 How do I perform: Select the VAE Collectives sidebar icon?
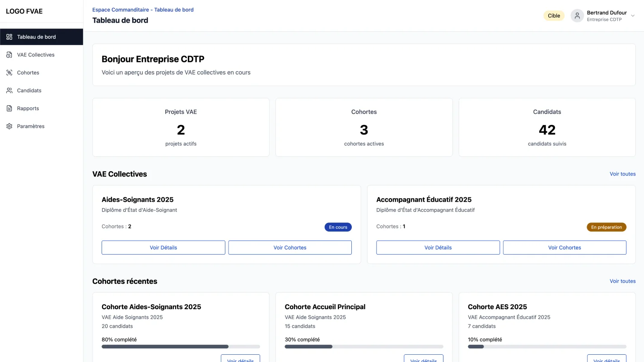9,55
